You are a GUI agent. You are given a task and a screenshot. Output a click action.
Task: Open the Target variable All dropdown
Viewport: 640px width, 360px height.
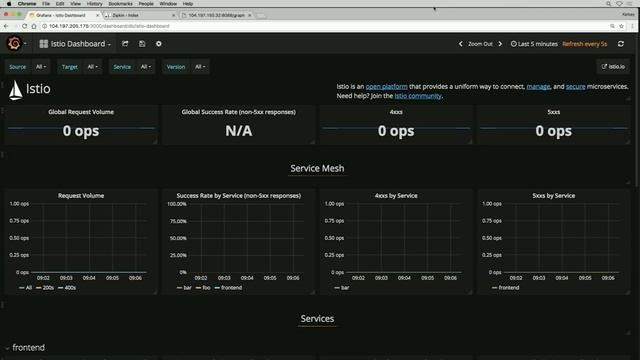pyautogui.click(x=93, y=67)
